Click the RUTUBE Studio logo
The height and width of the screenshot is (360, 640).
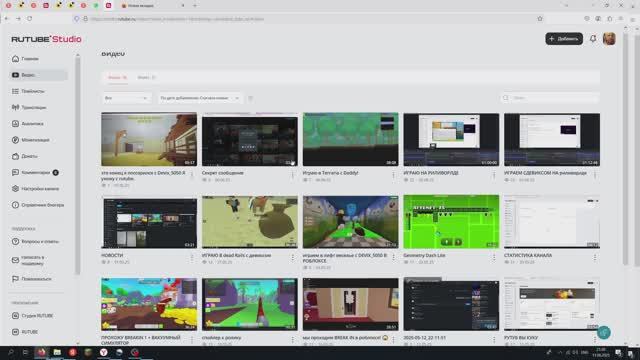click(x=47, y=39)
